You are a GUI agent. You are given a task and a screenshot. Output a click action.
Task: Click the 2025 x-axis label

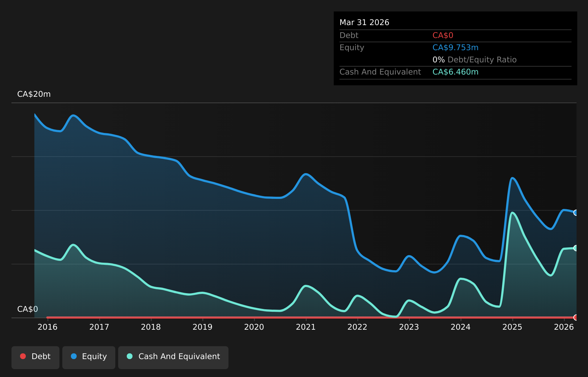512,327
